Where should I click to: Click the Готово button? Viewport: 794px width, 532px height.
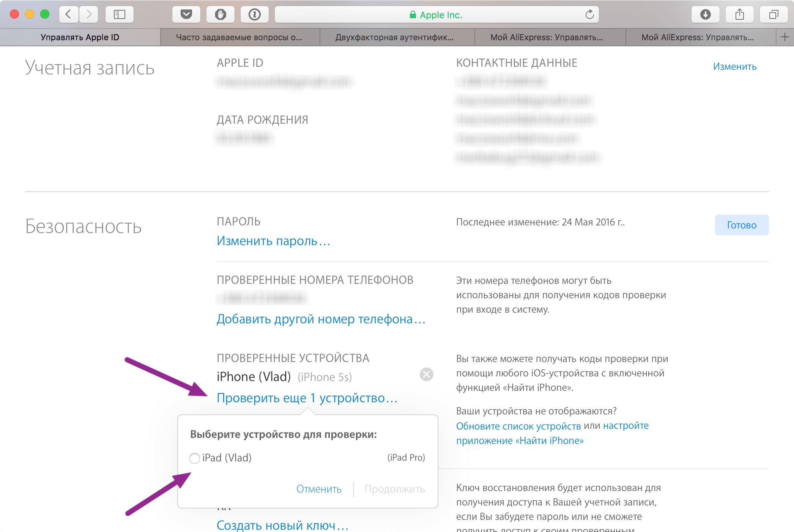[742, 225]
